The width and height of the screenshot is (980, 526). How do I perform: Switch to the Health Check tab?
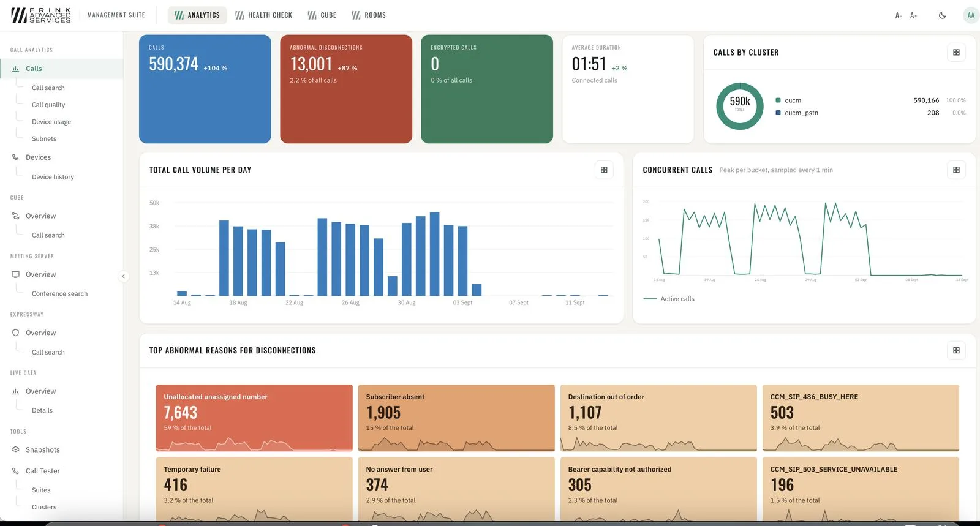[264, 15]
